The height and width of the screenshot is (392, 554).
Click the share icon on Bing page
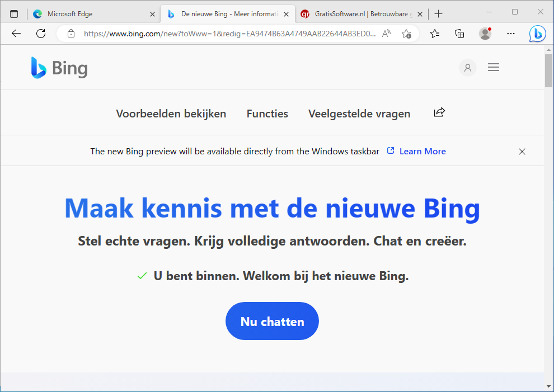tap(439, 112)
